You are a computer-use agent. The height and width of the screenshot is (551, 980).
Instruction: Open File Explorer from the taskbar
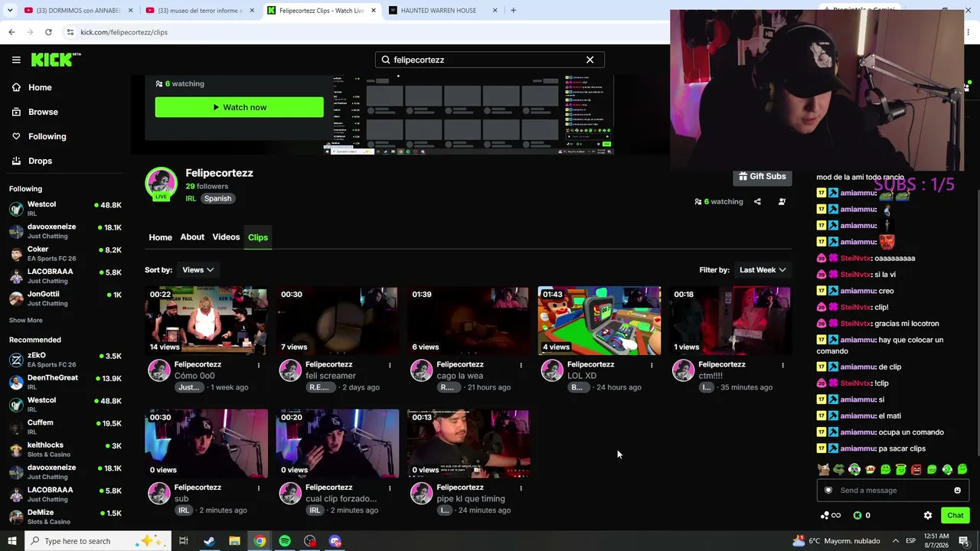click(234, 541)
